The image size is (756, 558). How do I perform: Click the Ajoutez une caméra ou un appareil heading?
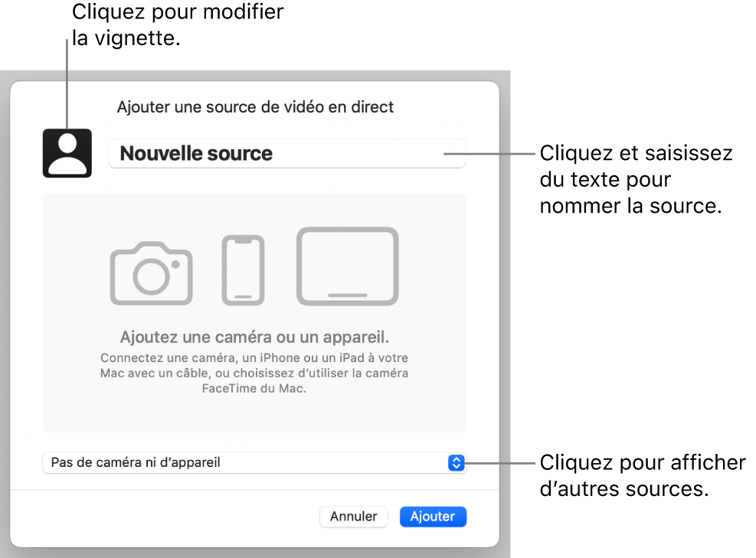[x=254, y=337]
